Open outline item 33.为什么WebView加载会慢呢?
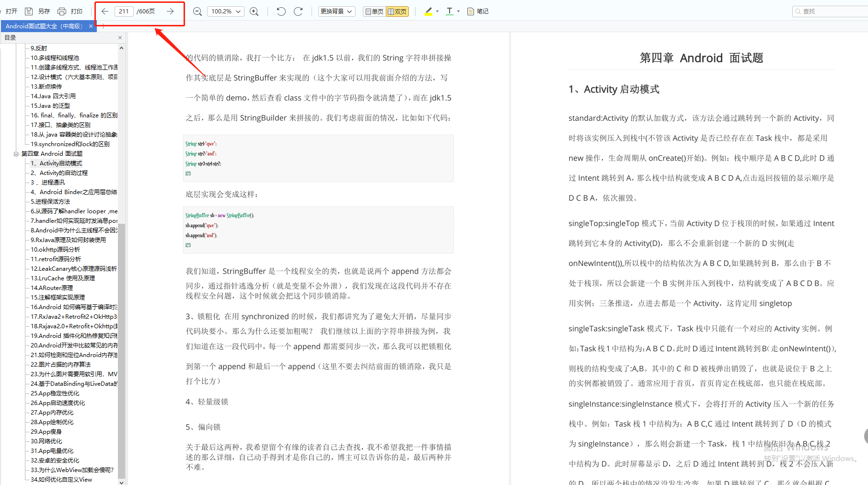The width and height of the screenshot is (868, 485). point(72,470)
